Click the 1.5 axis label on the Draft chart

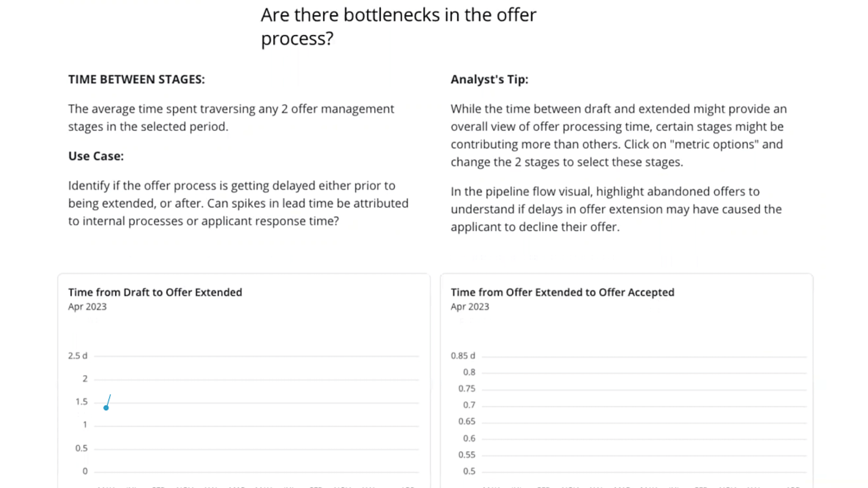coord(81,402)
